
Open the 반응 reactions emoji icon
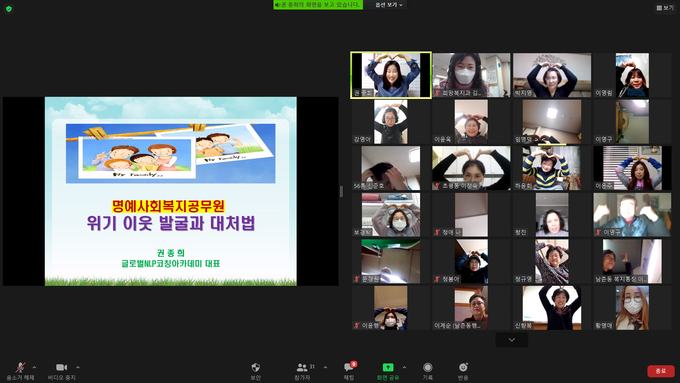pyautogui.click(x=463, y=367)
